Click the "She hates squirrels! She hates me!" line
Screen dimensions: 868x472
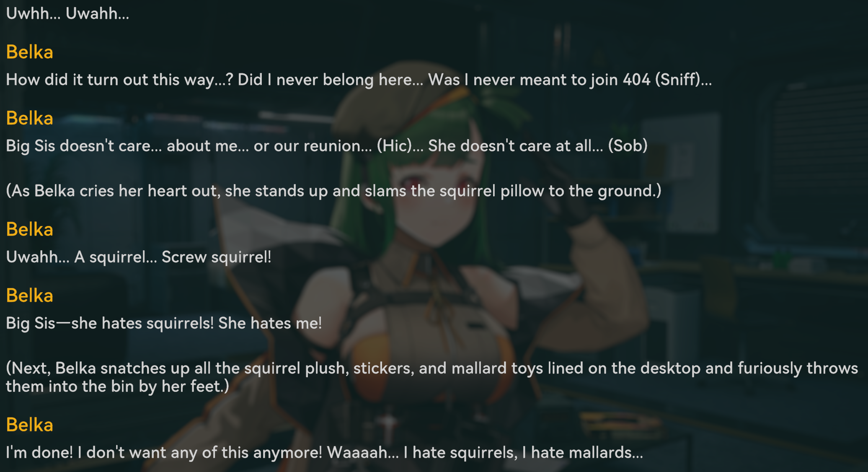pos(164,323)
